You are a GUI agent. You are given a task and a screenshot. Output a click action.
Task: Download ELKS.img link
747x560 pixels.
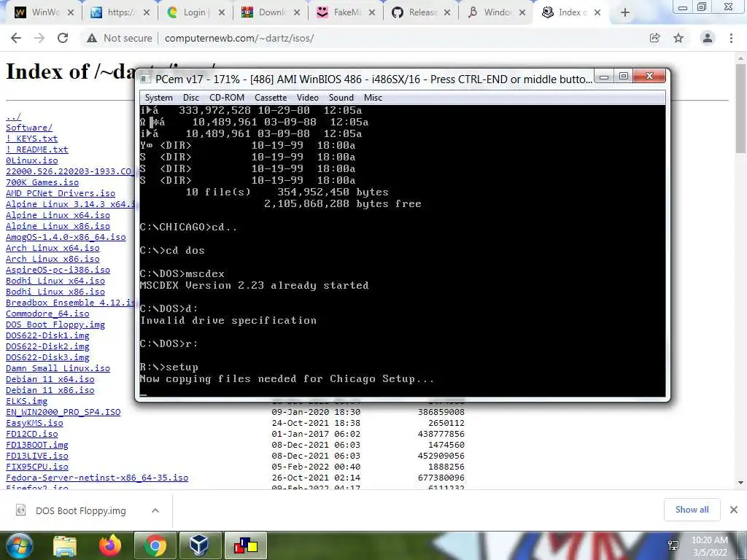click(x=26, y=402)
